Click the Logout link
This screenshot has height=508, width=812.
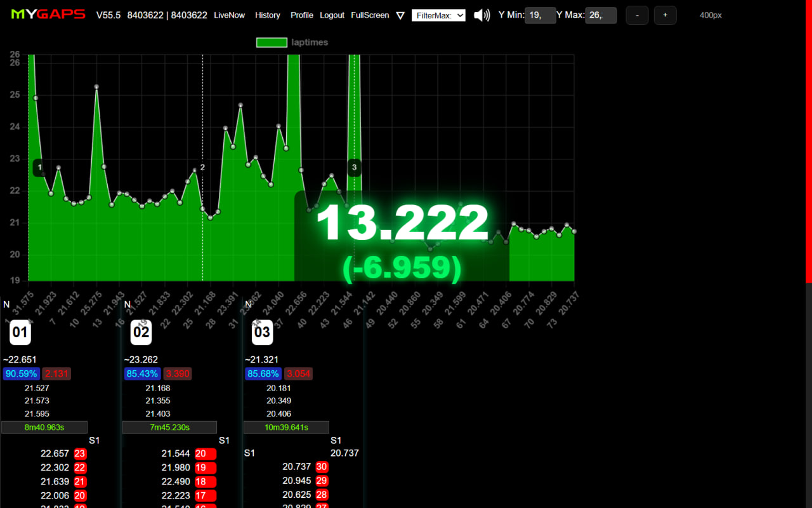point(332,15)
